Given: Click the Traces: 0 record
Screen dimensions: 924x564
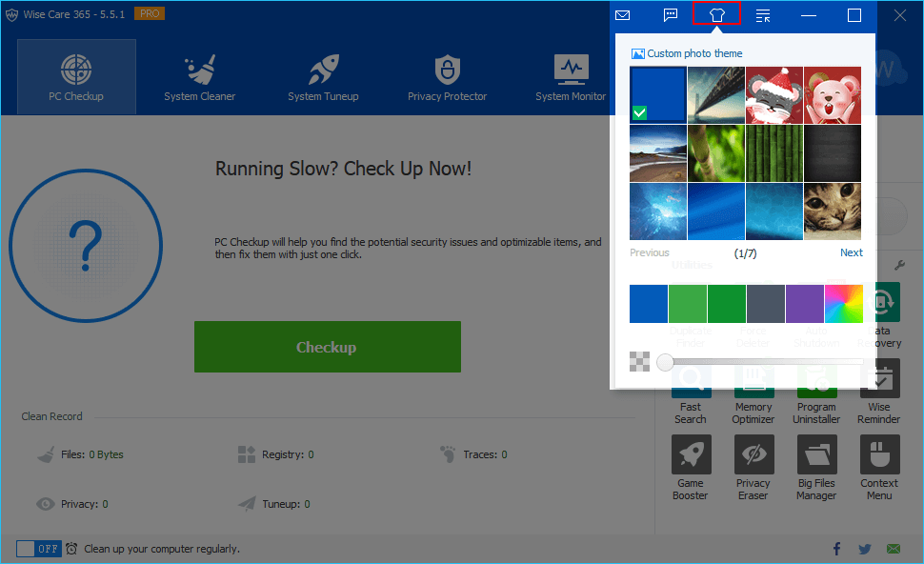Looking at the screenshot, I should point(473,454).
